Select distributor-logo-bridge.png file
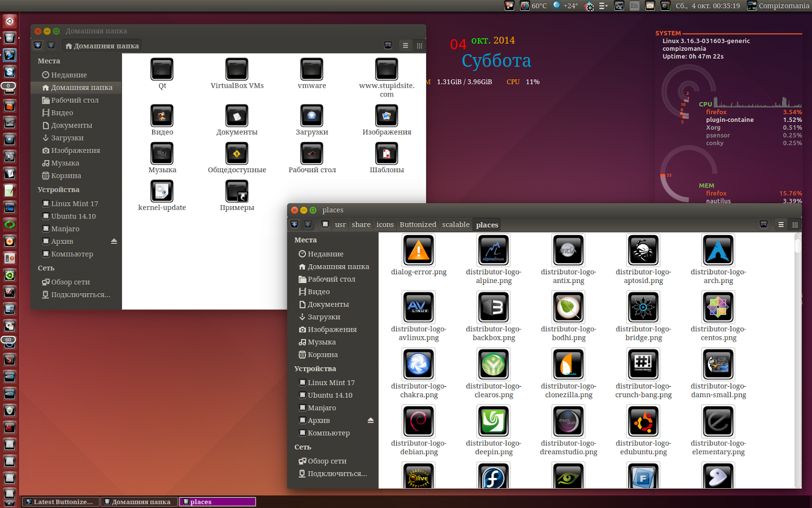This screenshot has height=508, width=812. [x=644, y=307]
